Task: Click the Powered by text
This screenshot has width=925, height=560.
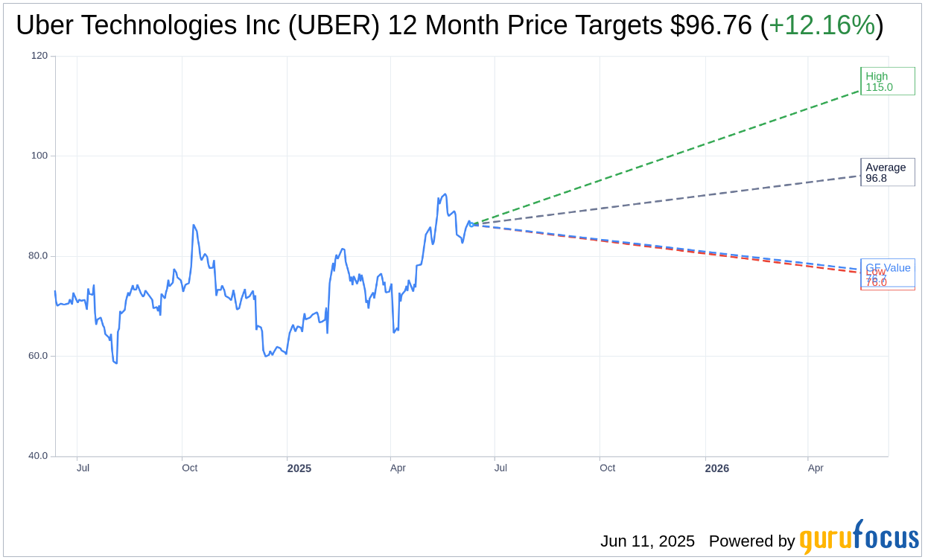Action: click(752, 541)
